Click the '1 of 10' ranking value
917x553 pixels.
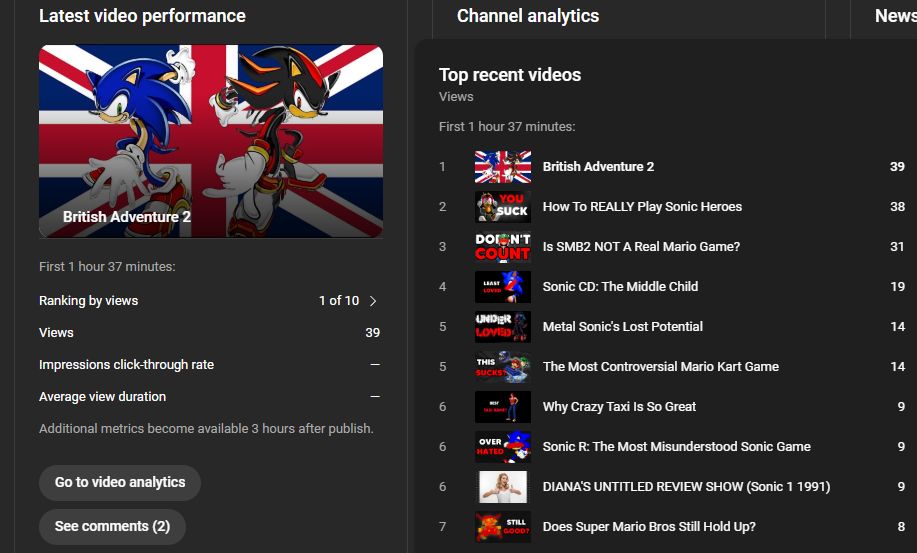(x=339, y=301)
